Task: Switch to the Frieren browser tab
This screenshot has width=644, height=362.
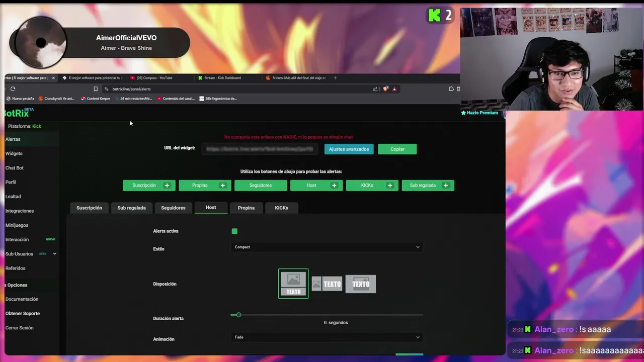Action: 297,78
